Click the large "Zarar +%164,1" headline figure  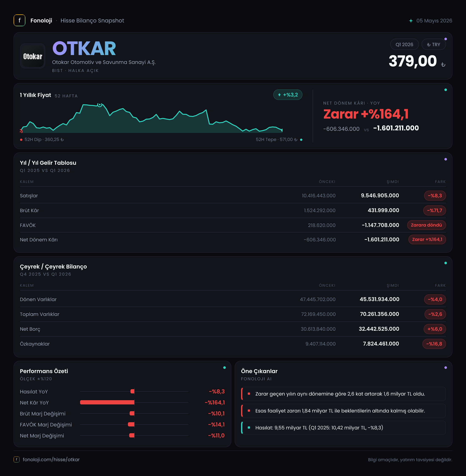point(366,114)
